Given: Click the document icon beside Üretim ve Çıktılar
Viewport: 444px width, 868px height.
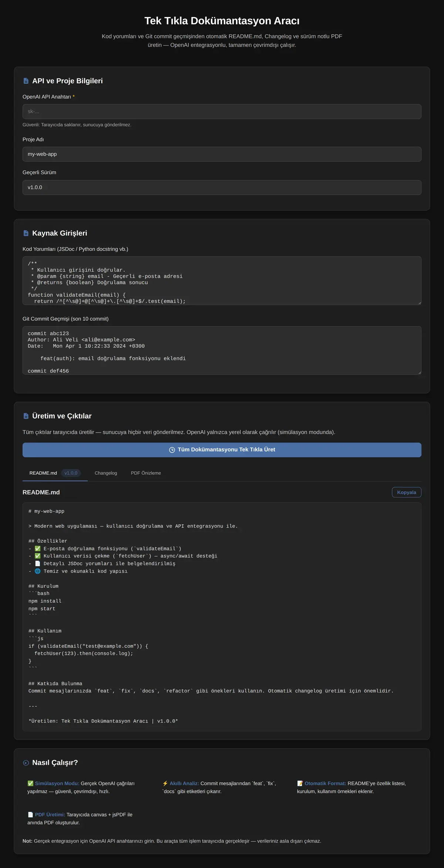Looking at the screenshot, I should click(26, 416).
